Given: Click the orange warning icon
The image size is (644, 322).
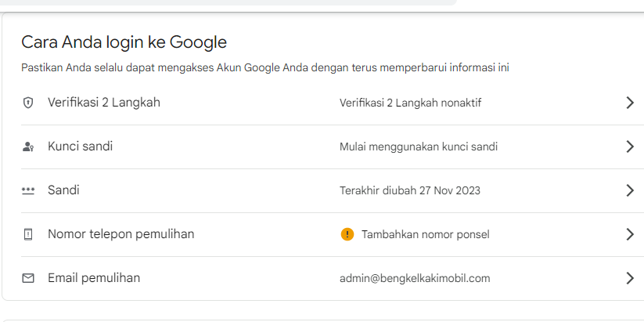Looking at the screenshot, I should tap(347, 234).
